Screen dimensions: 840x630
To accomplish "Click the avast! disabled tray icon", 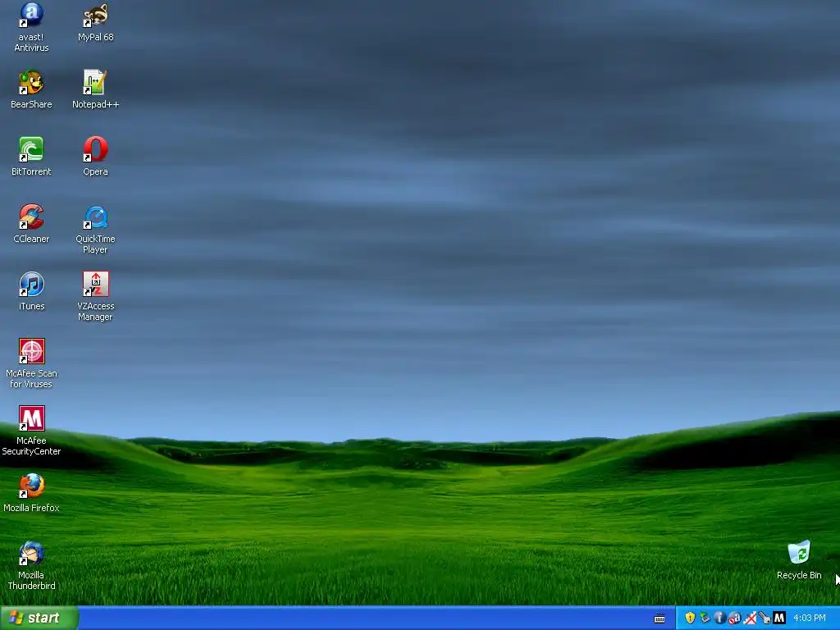I will click(734, 618).
